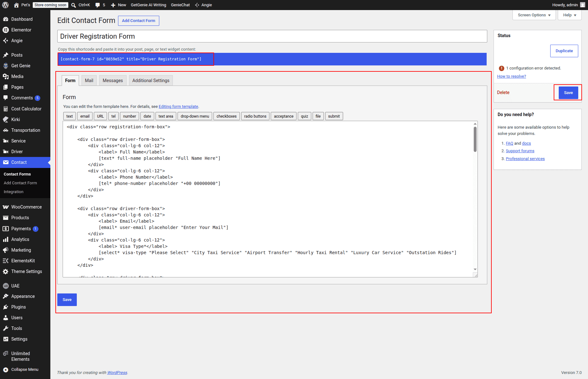
Task: Click the Collapse Menu arrow icon
Action: (x=6, y=370)
